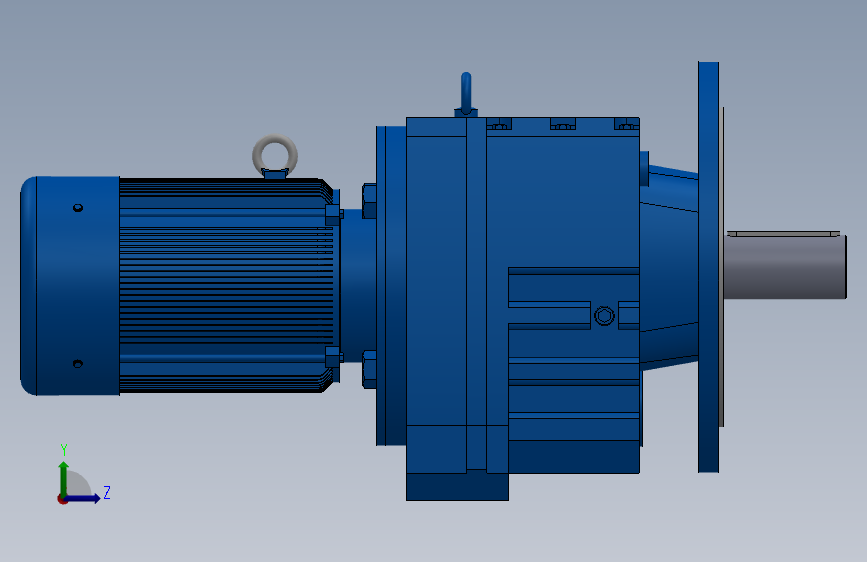The image size is (867, 562).
Task: Select the lower hole in the fan cover
Action: coord(78,363)
